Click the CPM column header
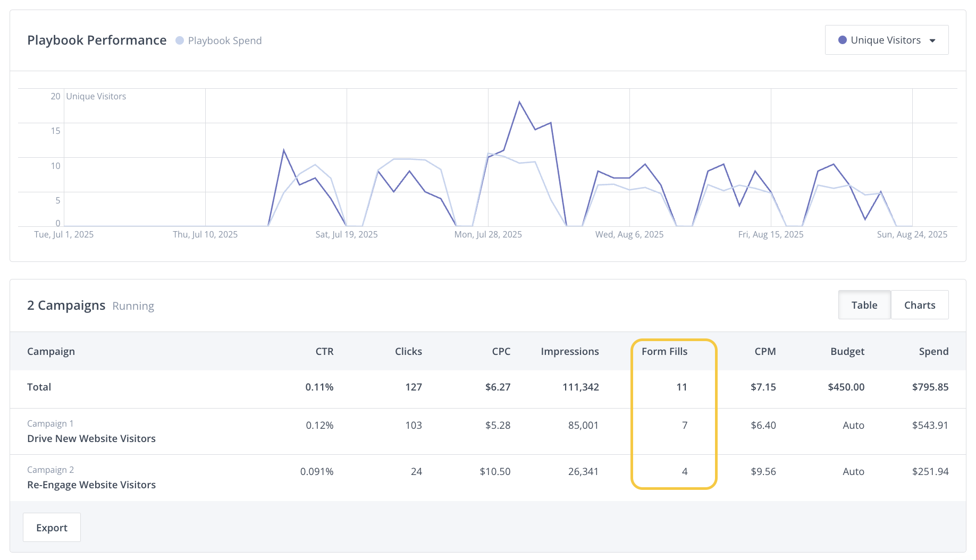Screen dimensions: 976x560 [765, 351]
